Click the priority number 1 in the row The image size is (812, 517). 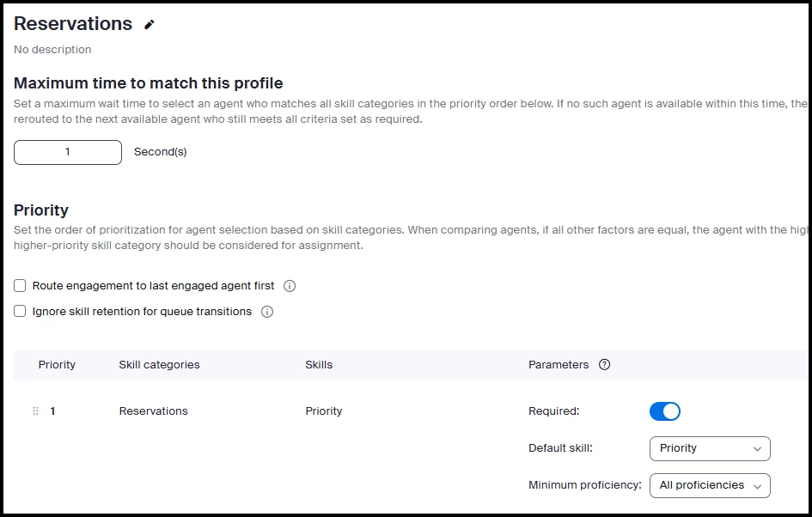52,411
